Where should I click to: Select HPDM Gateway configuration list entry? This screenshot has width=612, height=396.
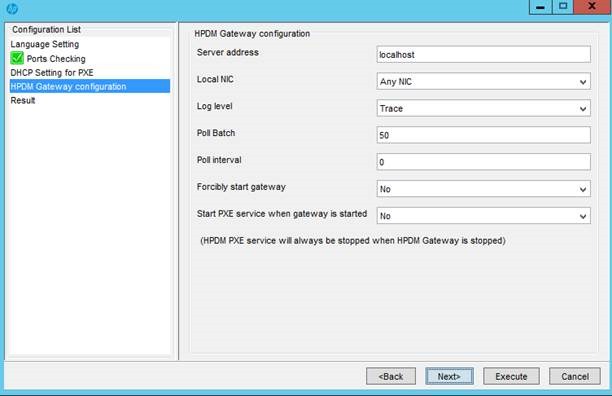[x=90, y=86]
